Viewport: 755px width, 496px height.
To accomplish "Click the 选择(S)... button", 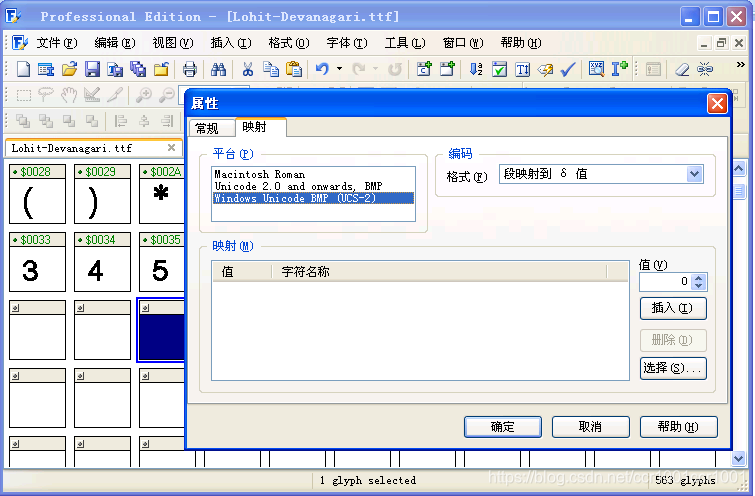I will tap(673, 368).
